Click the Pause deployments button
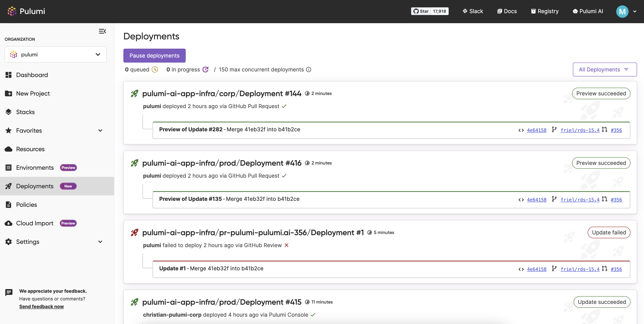 (x=154, y=56)
